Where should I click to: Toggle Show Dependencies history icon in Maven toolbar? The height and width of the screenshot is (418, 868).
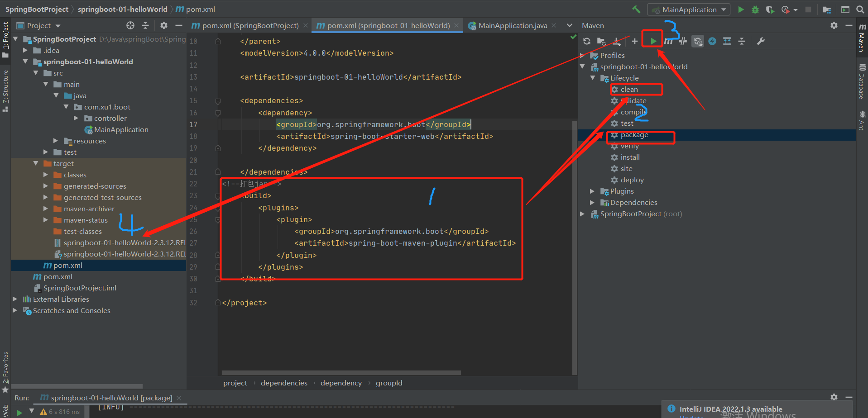tap(698, 41)
